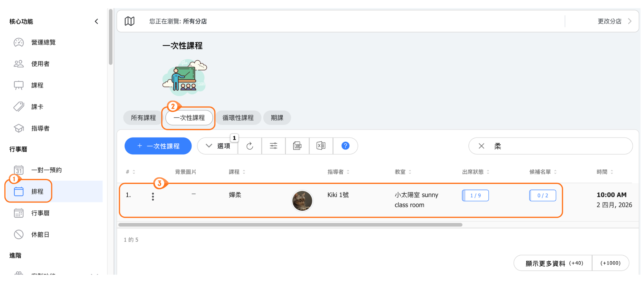Open the three-dot menu for row 1

pyautogui.click(x=153, y=197)
